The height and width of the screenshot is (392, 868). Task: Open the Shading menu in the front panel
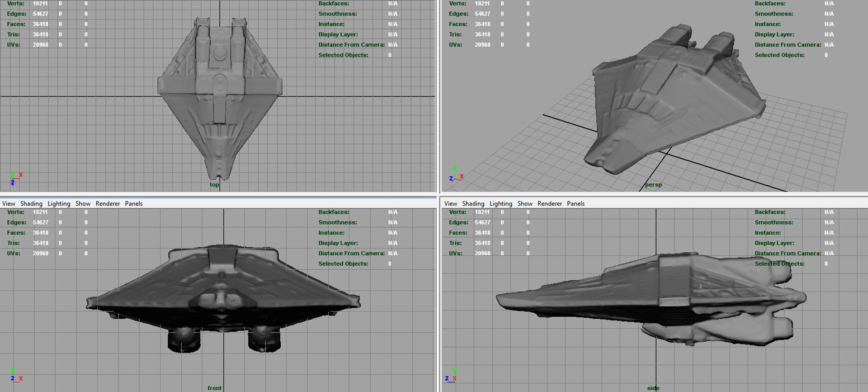[x=31, y=204]
